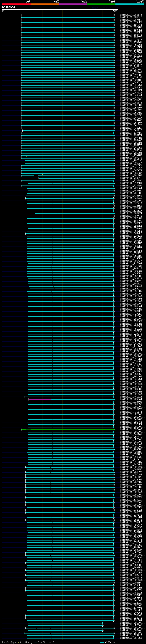
Task: Select hit label UniRef100_C5YZA7
Action: pyautogui.click(x=131, y=72)
